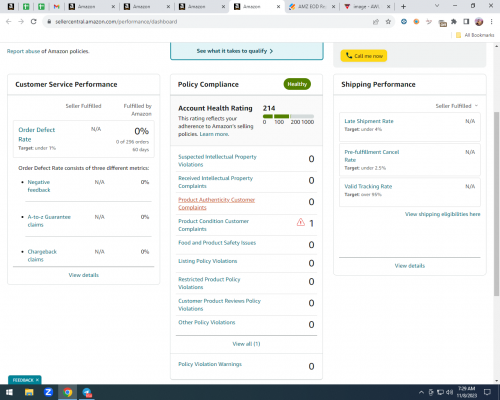Expand the Seller Fulfilled shipping dropdown
Image resolution: width=500 pixels, height=400 pixels.
(457, 106)
